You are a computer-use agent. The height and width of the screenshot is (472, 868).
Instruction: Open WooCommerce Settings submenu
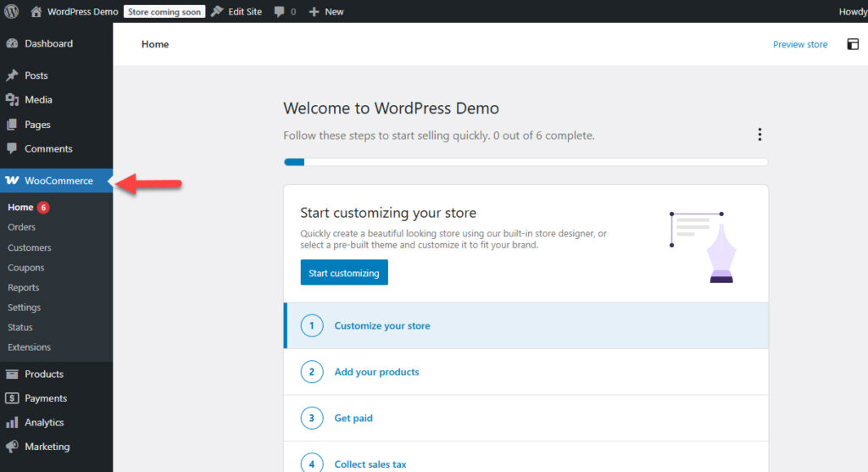click(24, 307)
